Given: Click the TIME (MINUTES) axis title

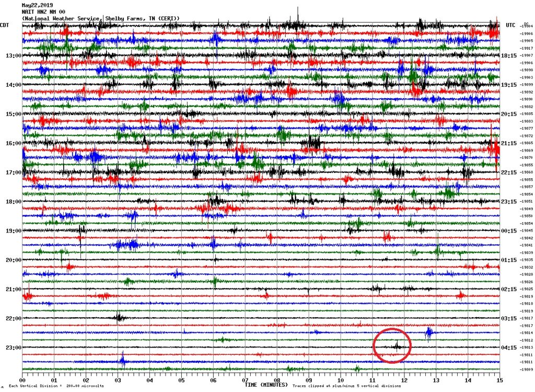Looking at the screenshot, I should tap(266, 385).
